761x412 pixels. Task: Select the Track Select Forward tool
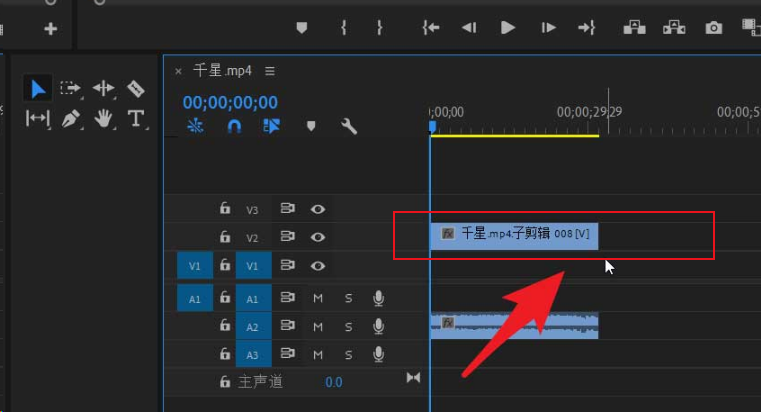click(x=70, y=89)
